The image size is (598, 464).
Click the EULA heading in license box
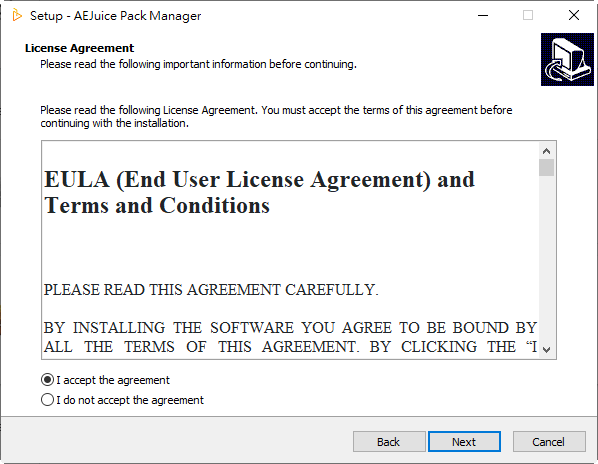pos(259,192)
